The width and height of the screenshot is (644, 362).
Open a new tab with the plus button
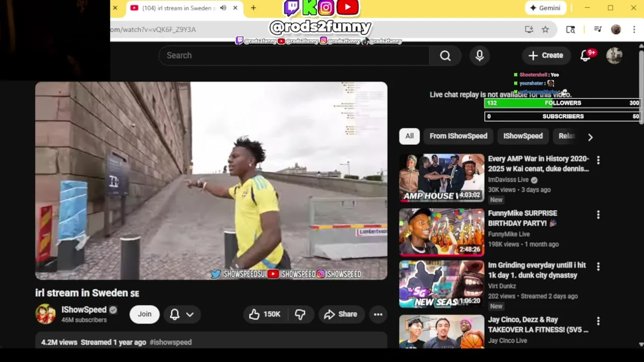pyautogui.click(x=254, y=8)
